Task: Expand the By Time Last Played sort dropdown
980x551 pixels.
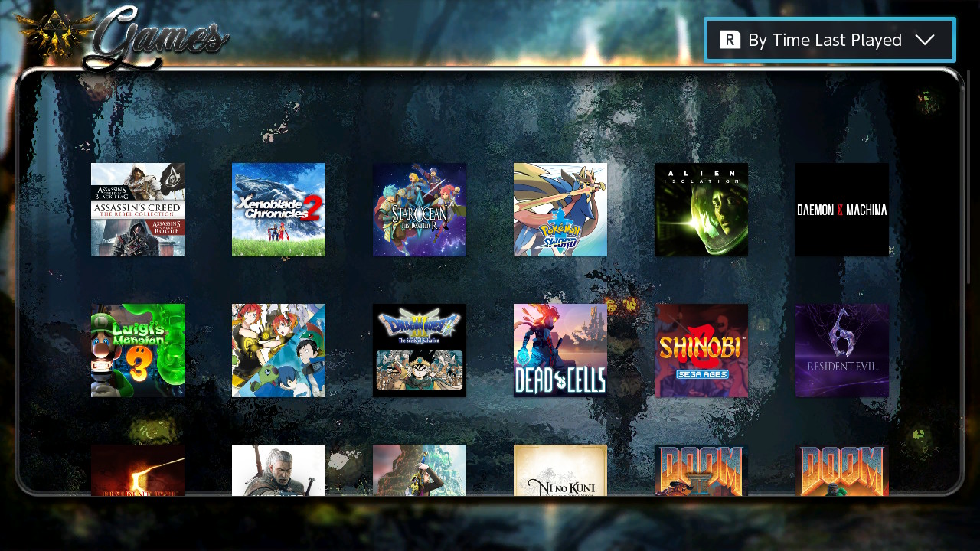Action: (x=830, y=40)
